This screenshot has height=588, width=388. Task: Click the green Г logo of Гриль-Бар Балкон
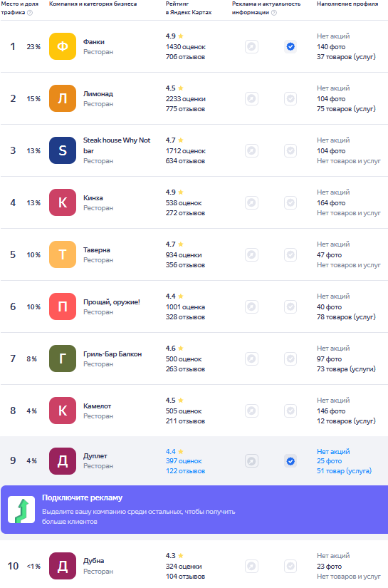(x=63, y=359)
